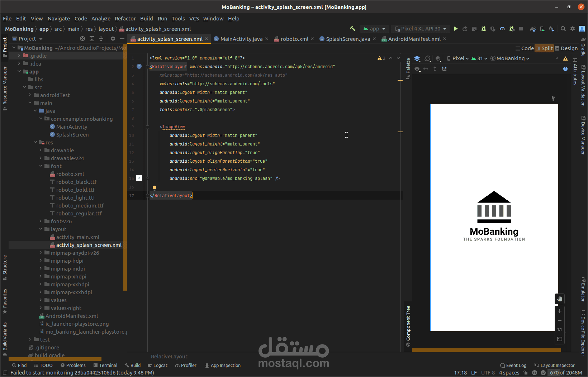
Task: Open the MoBanking theme dropdown
Action: coord(510,58)
